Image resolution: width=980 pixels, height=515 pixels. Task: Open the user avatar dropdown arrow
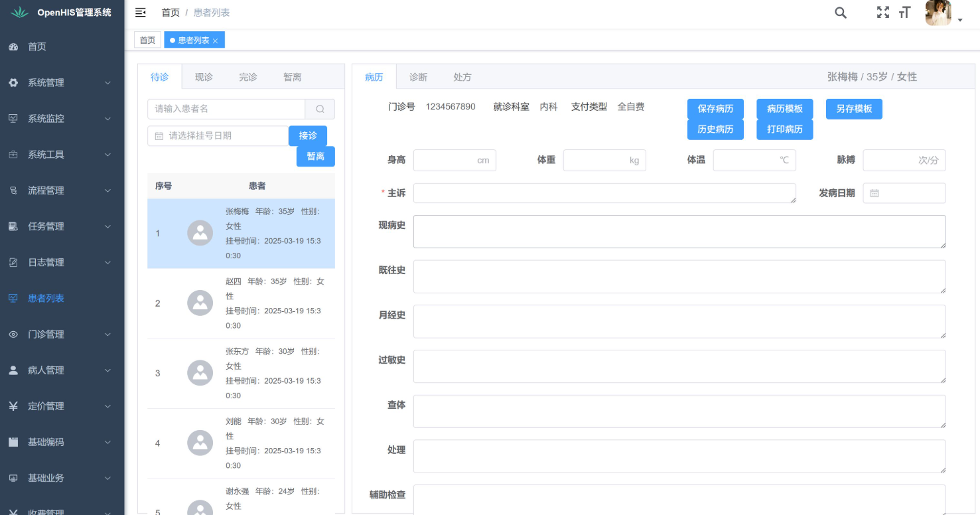(x=960, y=21)
